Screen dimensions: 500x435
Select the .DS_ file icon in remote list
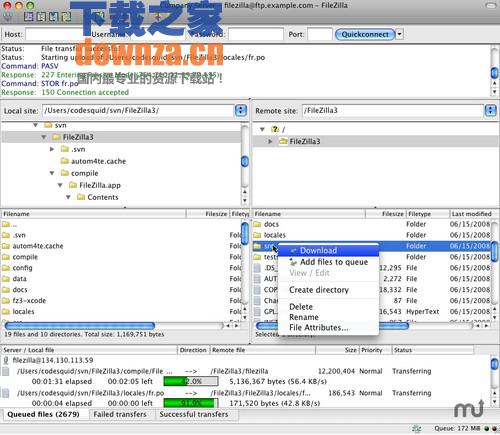[257, 268]
